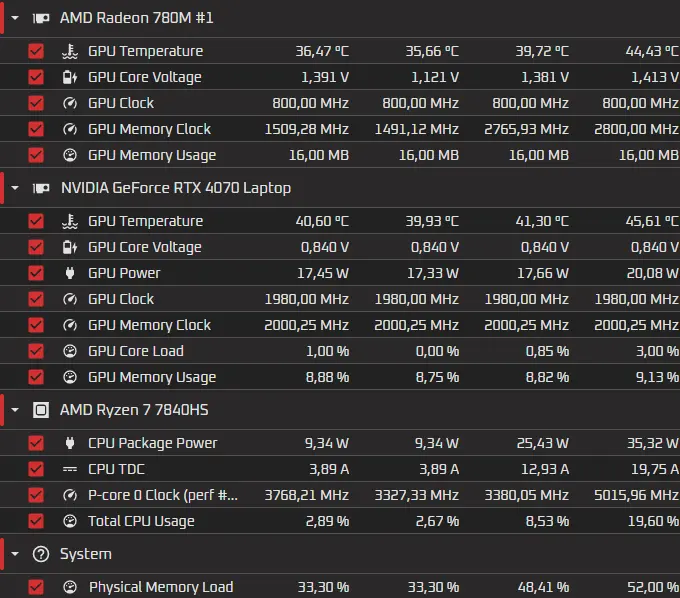680x598 pixels.
Task: Click the 35,32 W CPU package power value
Action: point(653,443)
